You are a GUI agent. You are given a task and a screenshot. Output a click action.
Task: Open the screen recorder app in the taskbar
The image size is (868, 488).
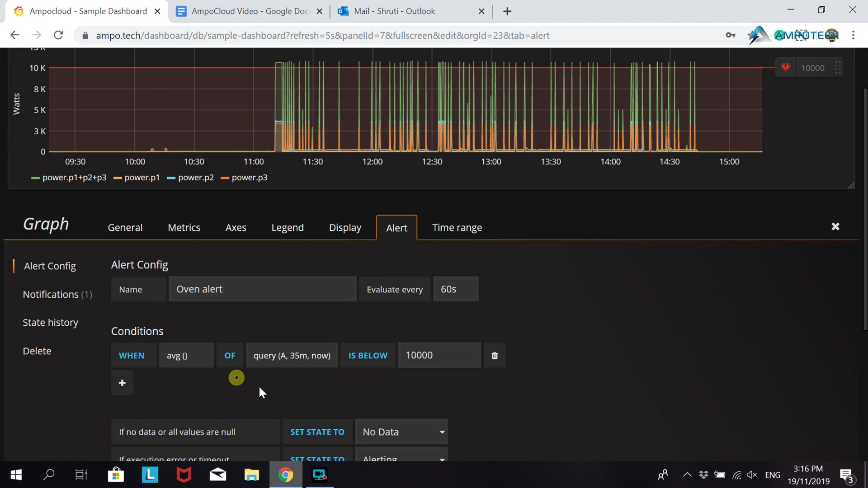320,475
